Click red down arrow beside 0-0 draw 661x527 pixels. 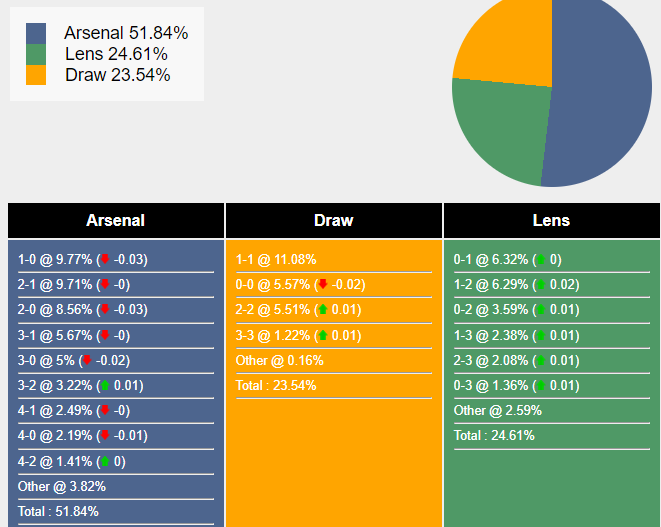[322, 285]
